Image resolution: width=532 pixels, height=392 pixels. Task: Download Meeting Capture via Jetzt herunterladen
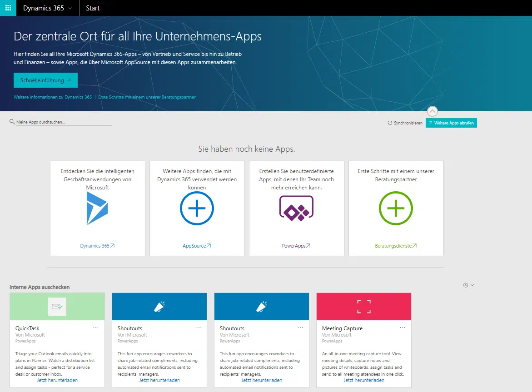click(x=364, y=381)
